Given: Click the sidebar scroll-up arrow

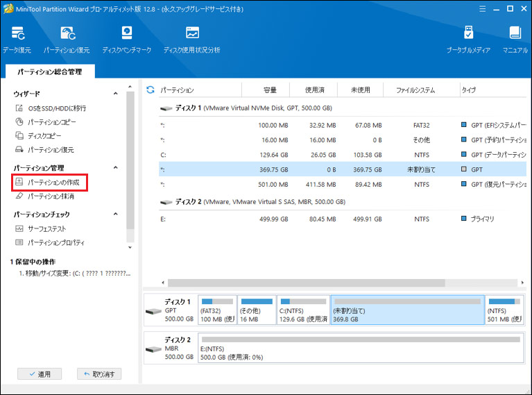Looking at the screenshot, I should coord(130,87).
